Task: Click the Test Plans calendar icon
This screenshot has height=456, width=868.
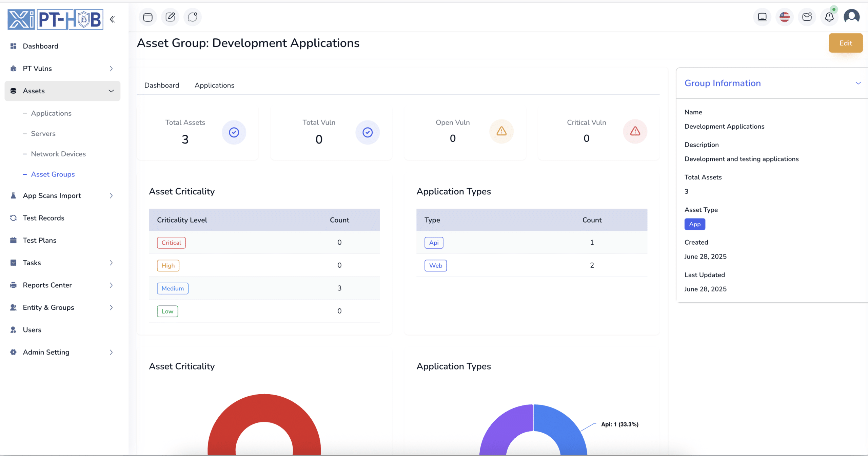Action: coord(14,240)
